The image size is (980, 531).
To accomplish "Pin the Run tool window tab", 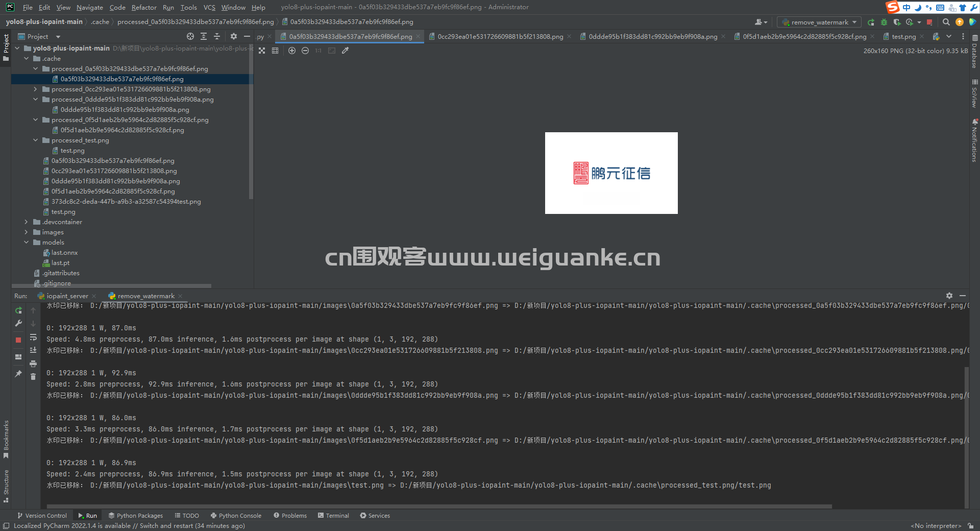I will point(18,374).
